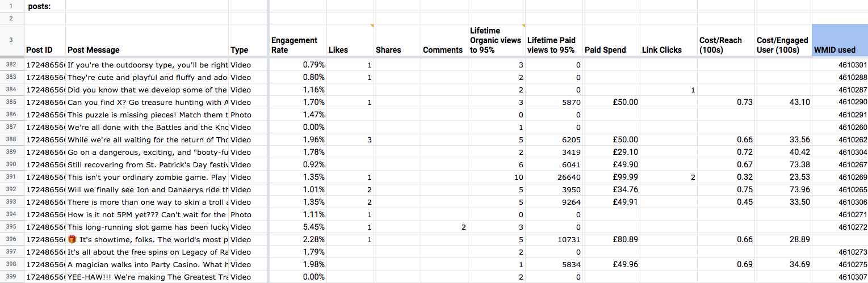
Task: Click the £99.99 paid spend cell
Action: coord(611,178)
